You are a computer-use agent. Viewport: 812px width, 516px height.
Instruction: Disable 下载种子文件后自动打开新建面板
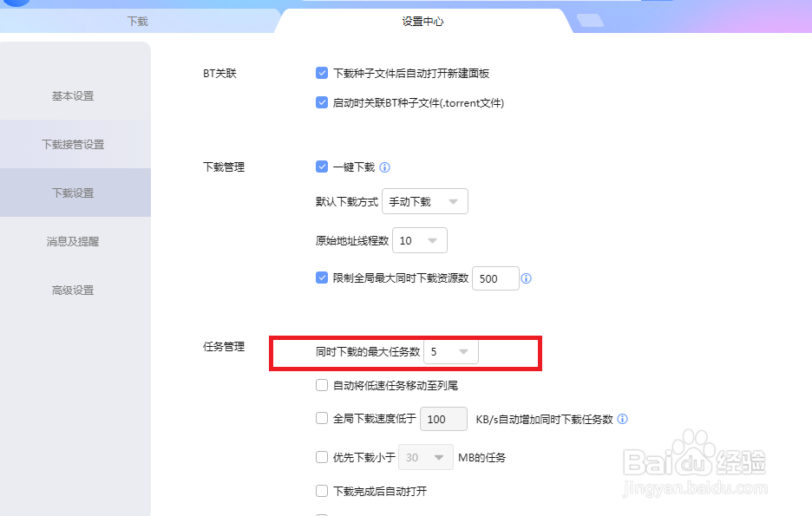click(322, 73)
